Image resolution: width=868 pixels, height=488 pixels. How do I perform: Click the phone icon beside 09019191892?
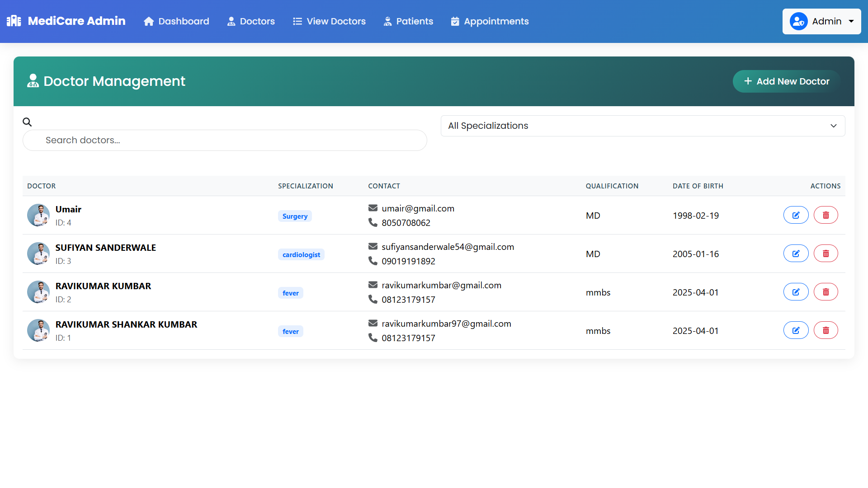pyautogui.click(x=373, y=261)
